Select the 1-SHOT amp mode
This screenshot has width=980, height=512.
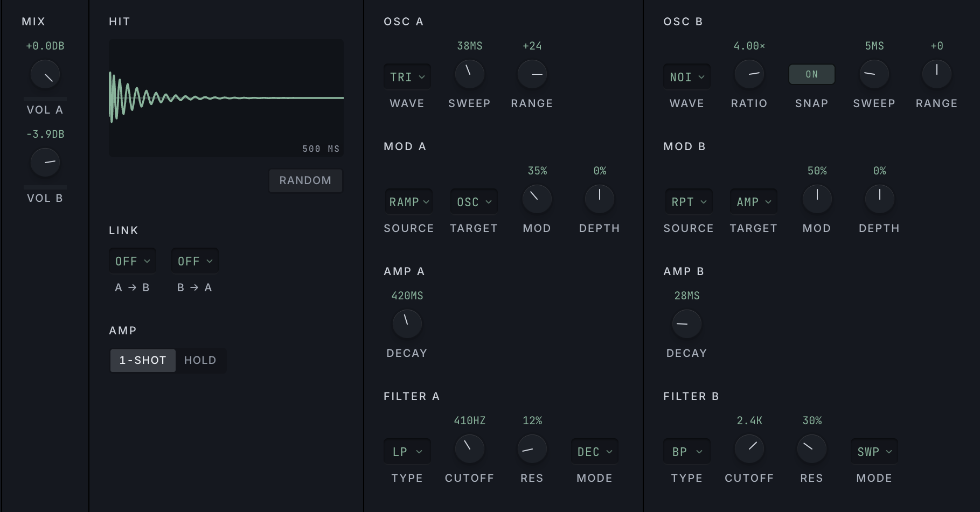tap(143, 360)
